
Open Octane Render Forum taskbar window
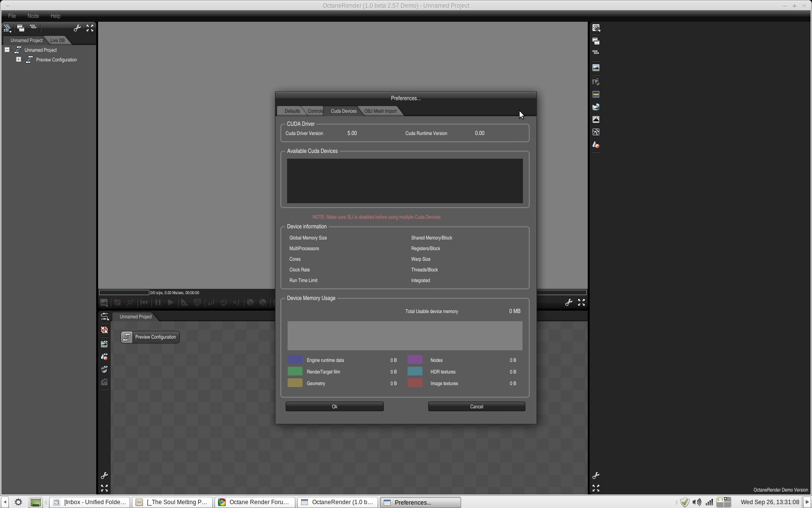[255, 502]
